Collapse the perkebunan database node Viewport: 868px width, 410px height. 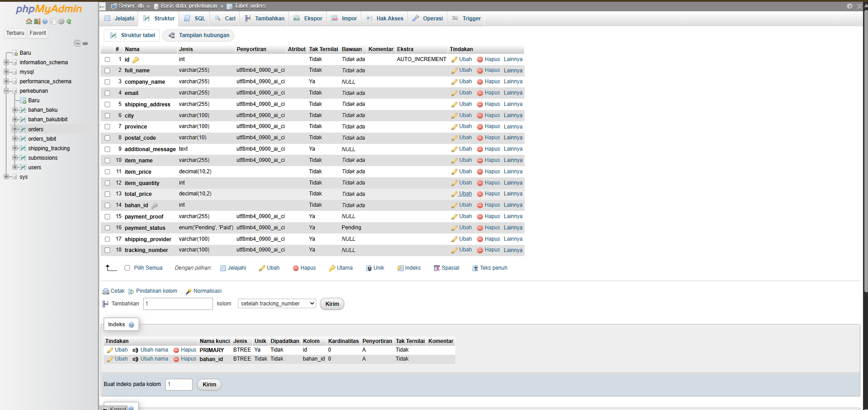coord(6,91)
